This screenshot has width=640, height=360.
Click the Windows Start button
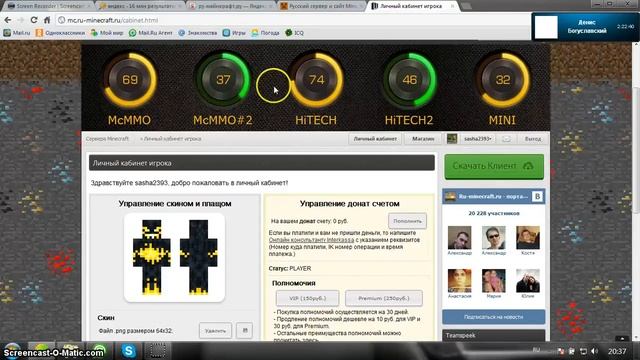(x=12, y=351)
